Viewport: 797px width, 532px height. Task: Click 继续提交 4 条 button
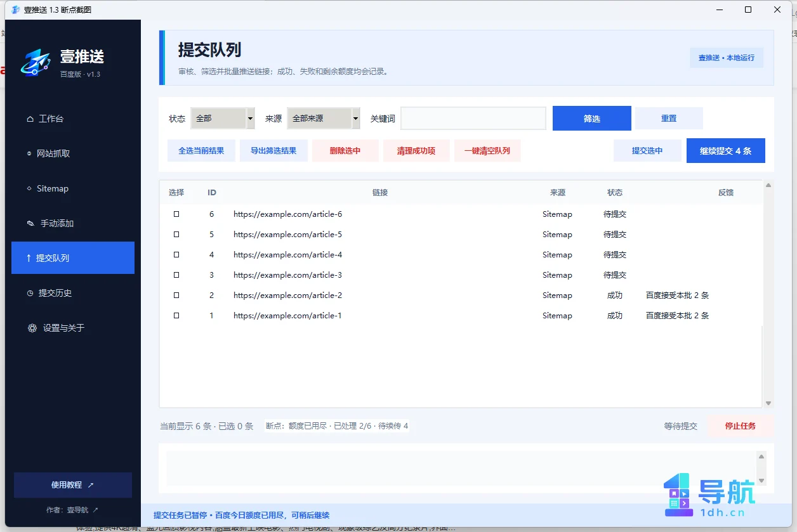(726, 151)
